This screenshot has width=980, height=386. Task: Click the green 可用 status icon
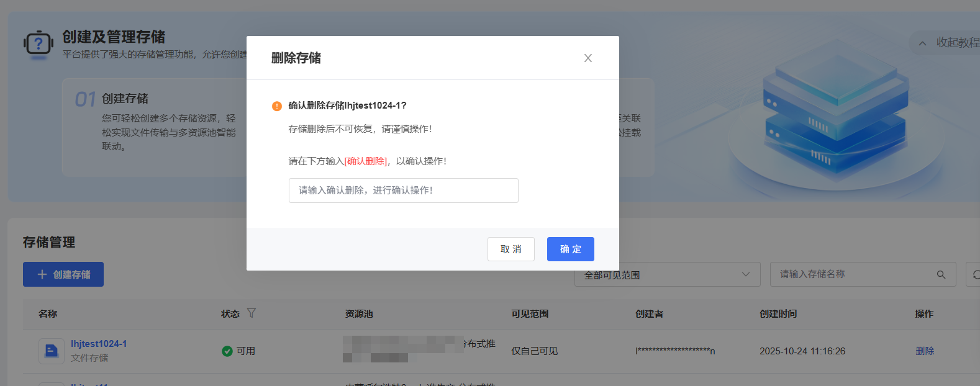click(227, 351)
